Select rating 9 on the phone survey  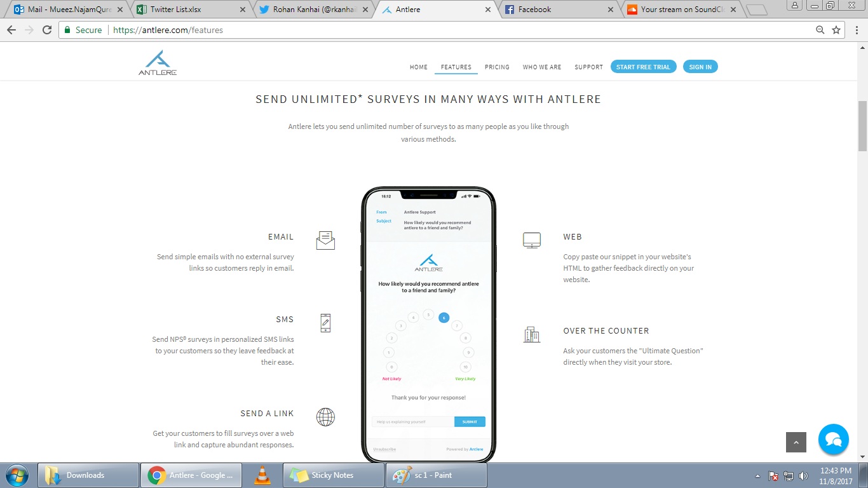(x=468, y=353)
